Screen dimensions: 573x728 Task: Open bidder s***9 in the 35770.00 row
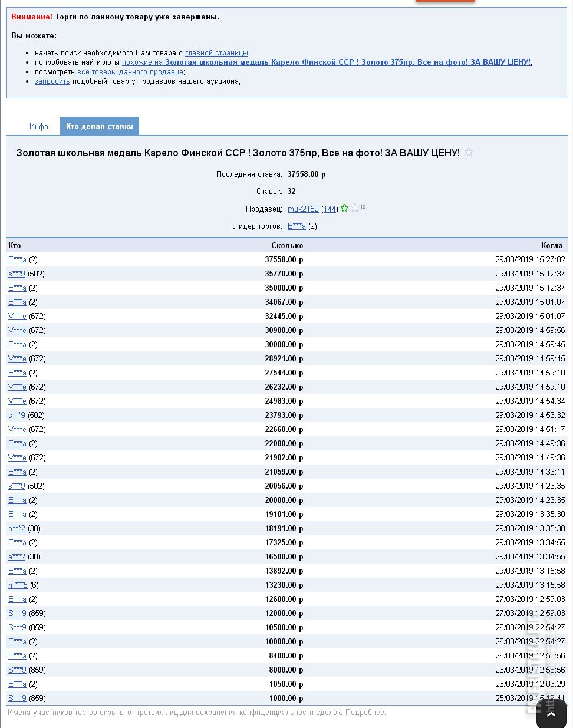click(x=17, y=274)
